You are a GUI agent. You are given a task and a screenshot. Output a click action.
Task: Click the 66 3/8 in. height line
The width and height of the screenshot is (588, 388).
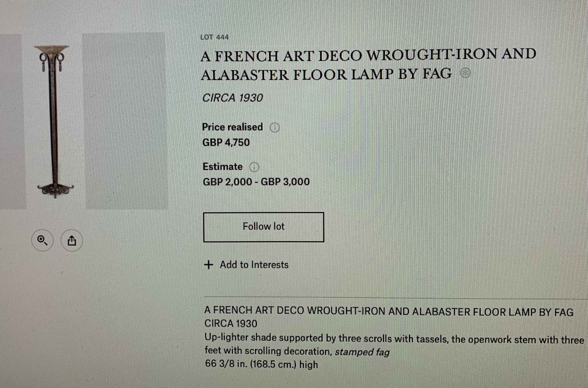261,364
